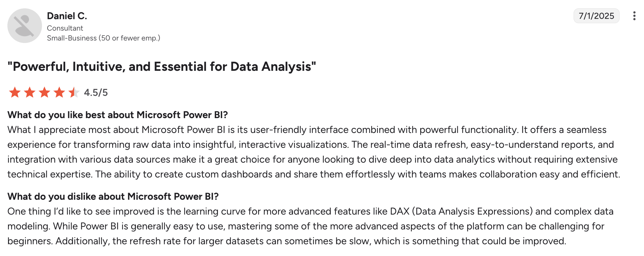Click the second rating star
This screenshot has width=644, height=256.
[30, 92]
